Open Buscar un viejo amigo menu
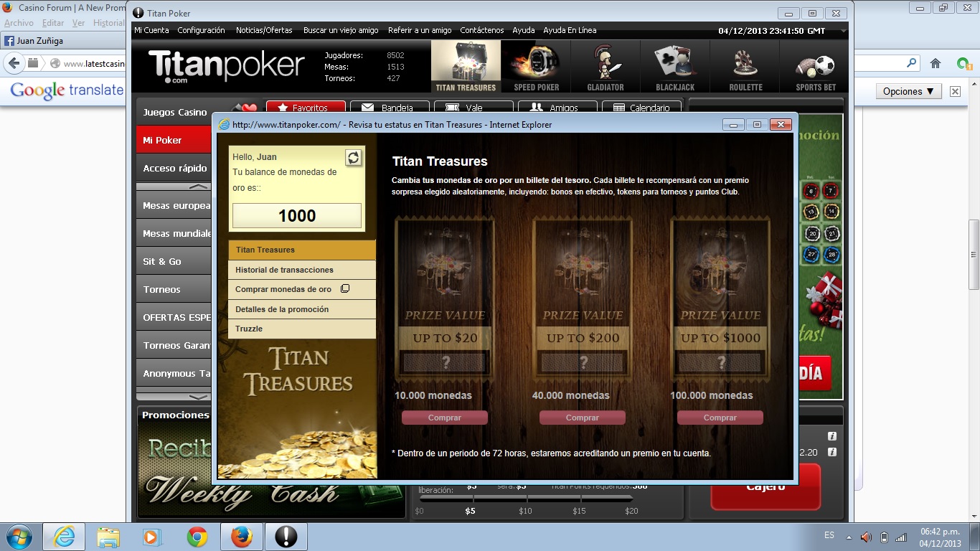Viewport: 980px width, 551px height. pyautogui.click(x=341, y=30)
